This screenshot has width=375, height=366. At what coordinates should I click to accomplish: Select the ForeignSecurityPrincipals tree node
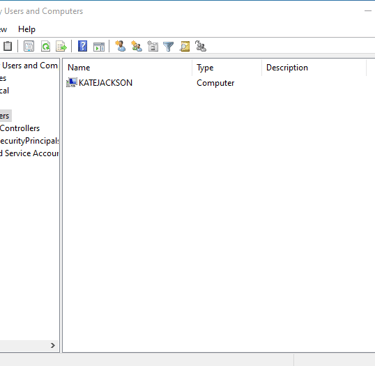(x=29, y=141)
